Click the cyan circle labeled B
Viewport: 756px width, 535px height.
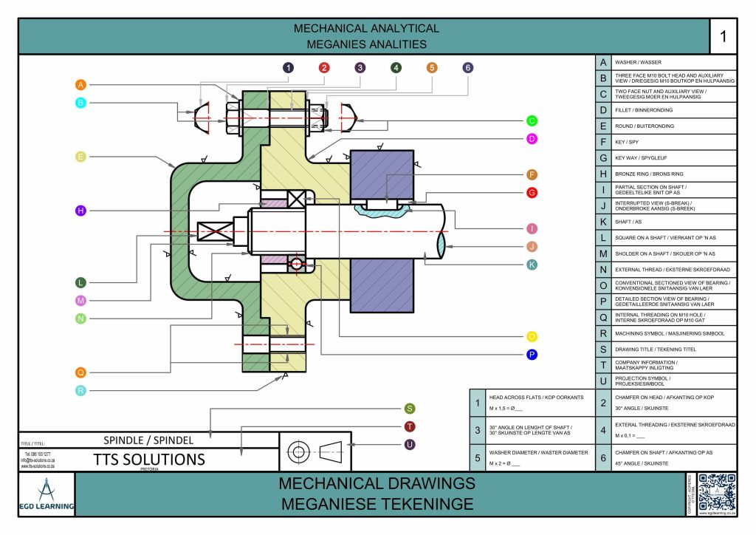[80, 103]
